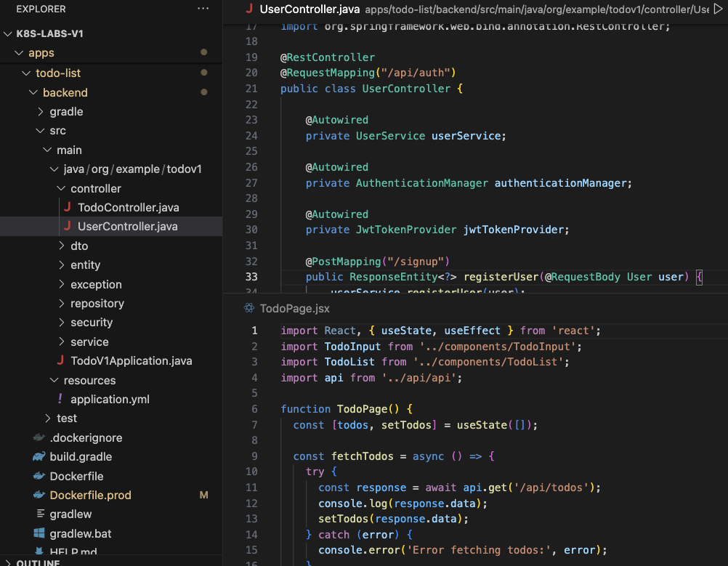
Task: Click the useState([]) call on line 7
Action: point(494,425)
